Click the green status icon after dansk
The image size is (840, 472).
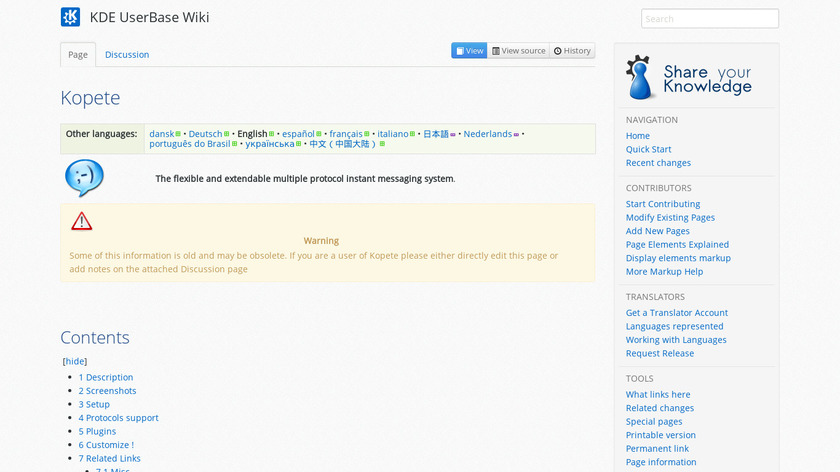[x=178, y=134]
